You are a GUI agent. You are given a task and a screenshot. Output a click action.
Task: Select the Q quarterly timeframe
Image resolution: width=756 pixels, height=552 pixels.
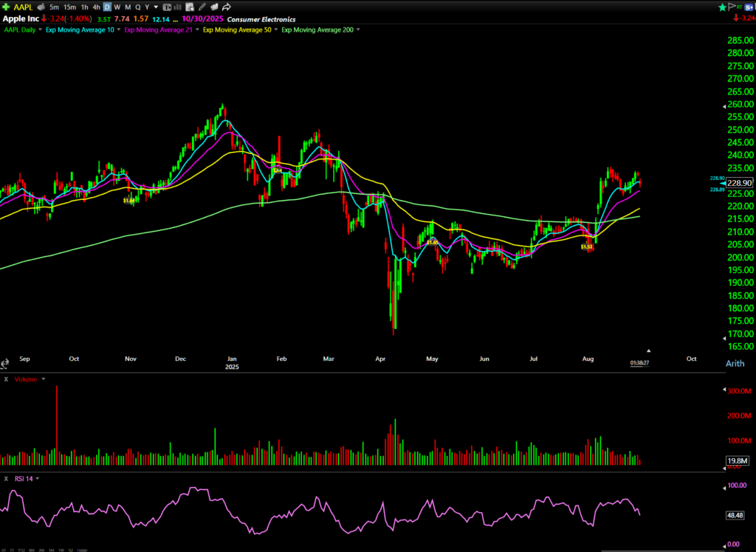point(138,7)
